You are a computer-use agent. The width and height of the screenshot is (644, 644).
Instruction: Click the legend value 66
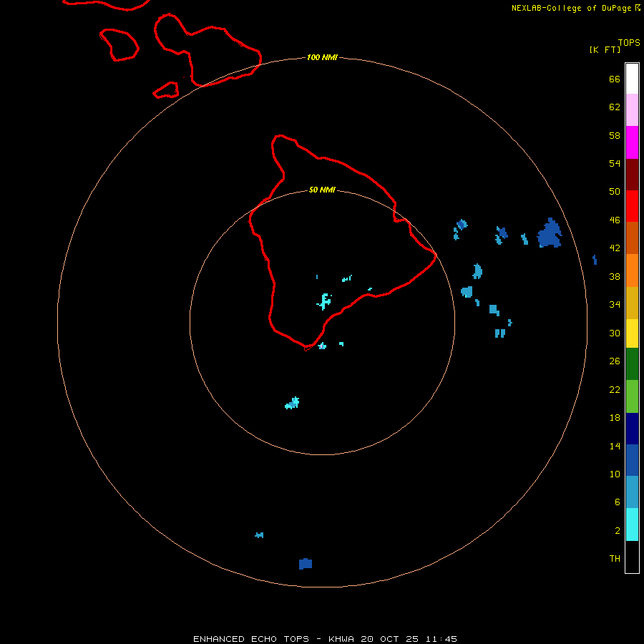click(615, 79)
